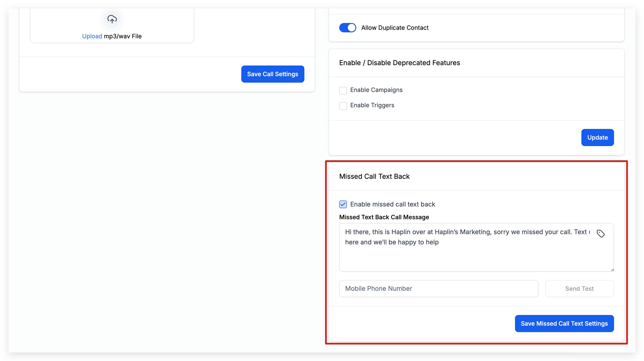Click the 'Enable Triggers' label text
644x361 pixels.
372,105
